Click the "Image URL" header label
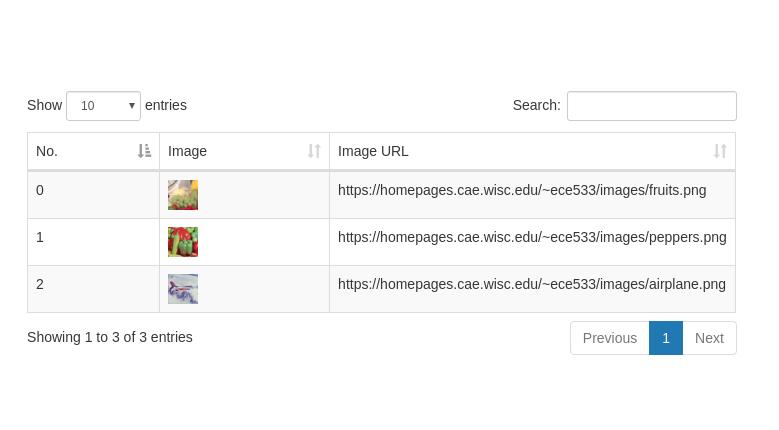779x430 pixels. [x=373, y=151]
